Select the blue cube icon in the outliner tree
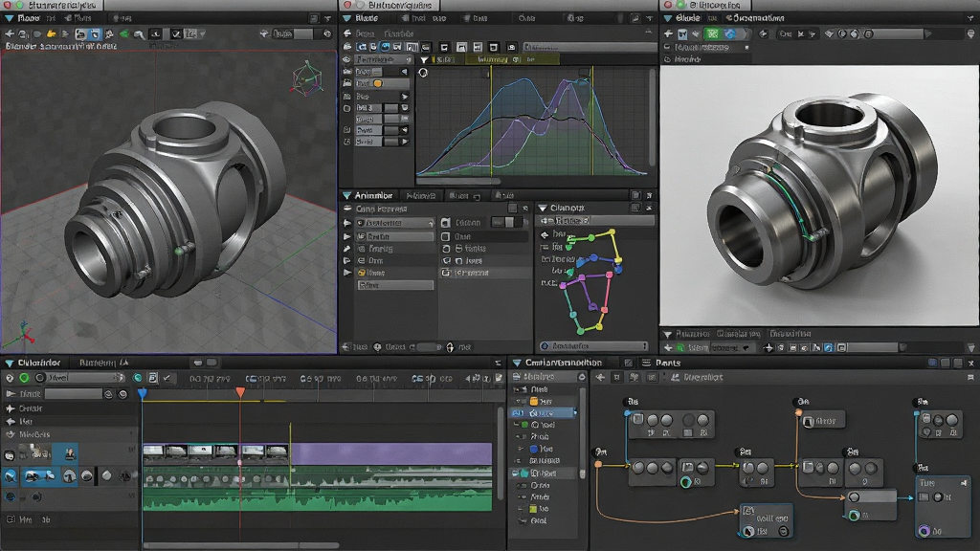Image resolution: width=980 pixels, height=551 pixels. point(534,449)
